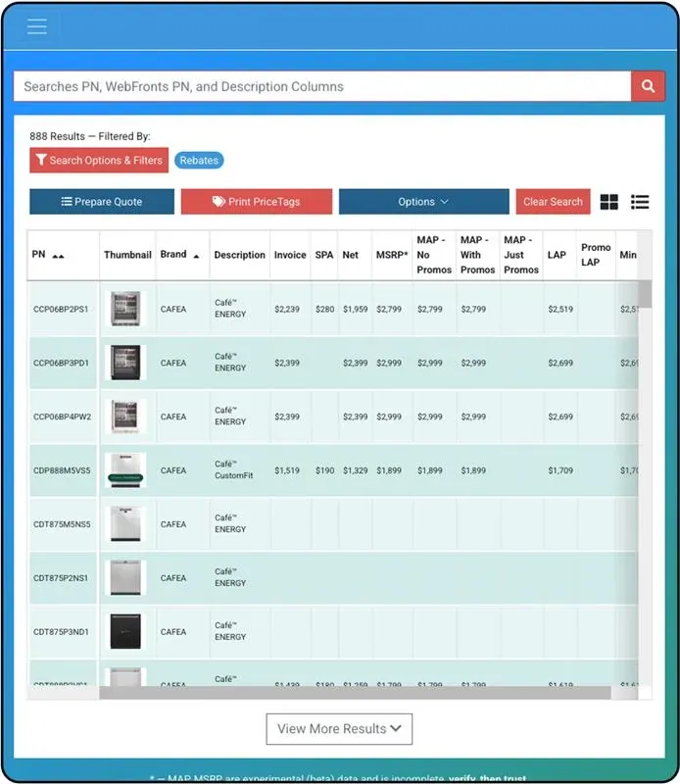Click MAP - With Promos header
The height and width of the screenshot is (784, 680).
tap(477, 255)
